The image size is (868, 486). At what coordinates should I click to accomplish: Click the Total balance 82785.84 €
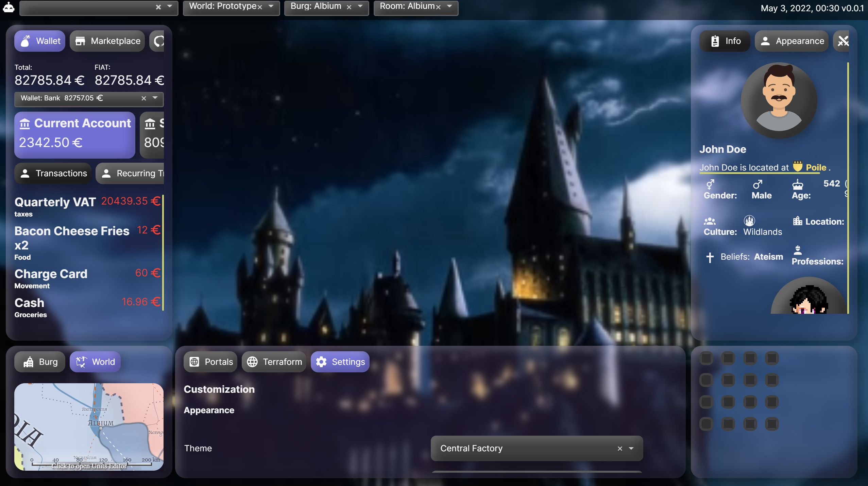pos(50,80)
